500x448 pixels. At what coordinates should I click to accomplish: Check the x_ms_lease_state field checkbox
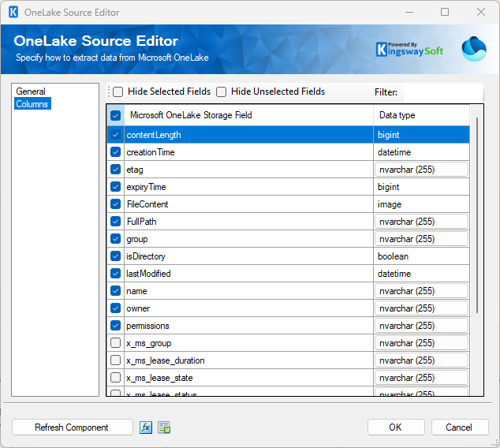[115, 378]
